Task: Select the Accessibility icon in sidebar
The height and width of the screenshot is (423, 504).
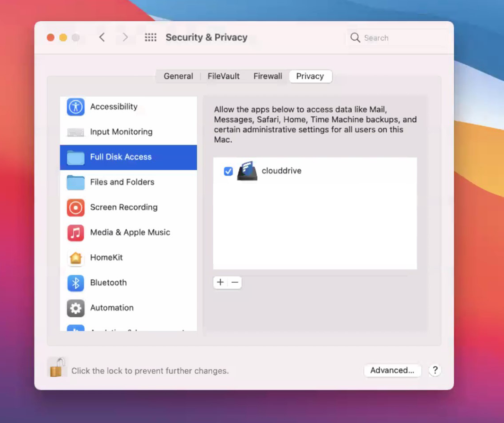Action: point(76,107)
